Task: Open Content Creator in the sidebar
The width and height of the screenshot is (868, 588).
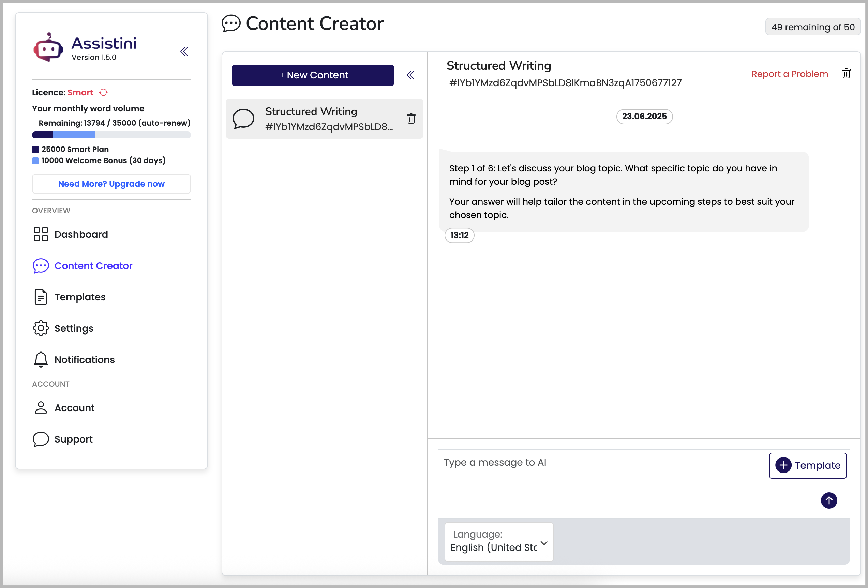Action: point(83,266)
